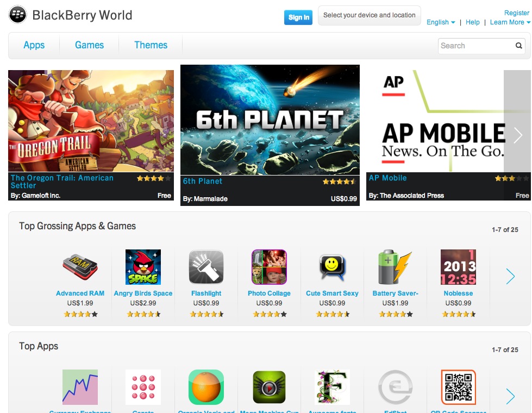
Task: Open the 6th Planet featured banner
Action: (270, 120)
